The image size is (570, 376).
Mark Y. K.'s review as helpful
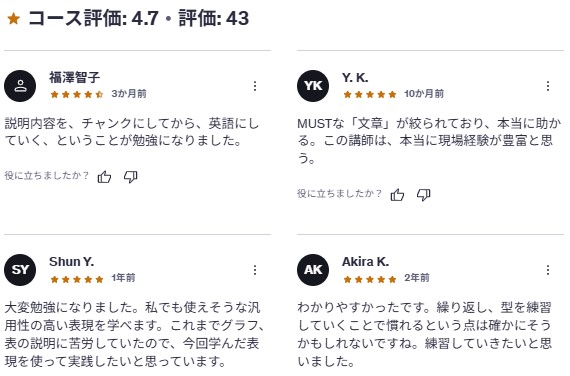click(397, 195)
